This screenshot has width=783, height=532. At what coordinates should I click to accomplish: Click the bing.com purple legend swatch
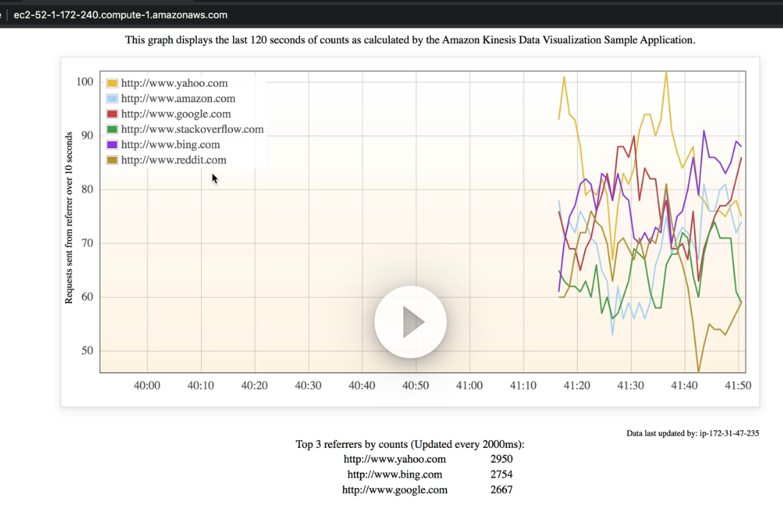112,145
